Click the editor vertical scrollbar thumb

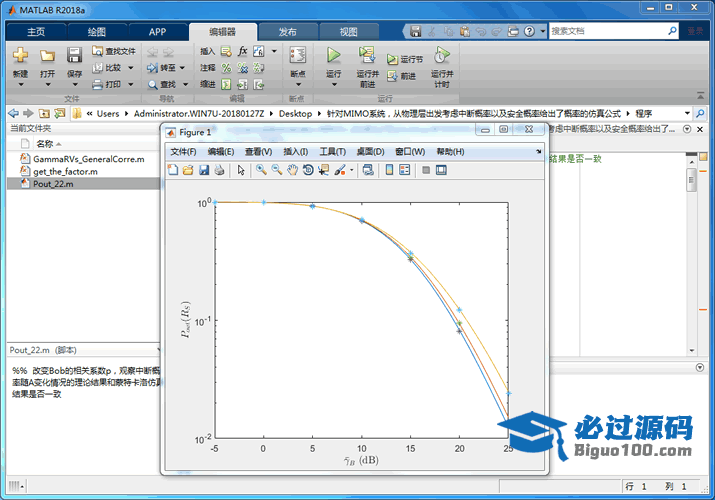click(x=692, y=180)
